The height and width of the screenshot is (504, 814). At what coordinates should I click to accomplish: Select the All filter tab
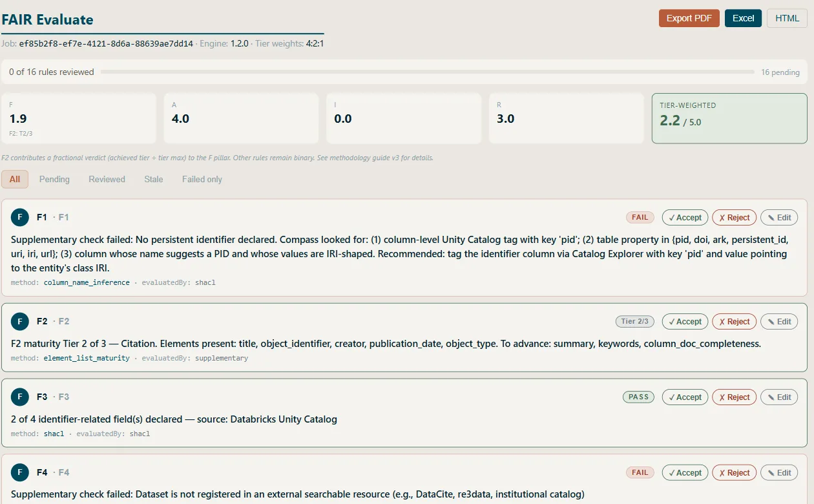(15, 179)
